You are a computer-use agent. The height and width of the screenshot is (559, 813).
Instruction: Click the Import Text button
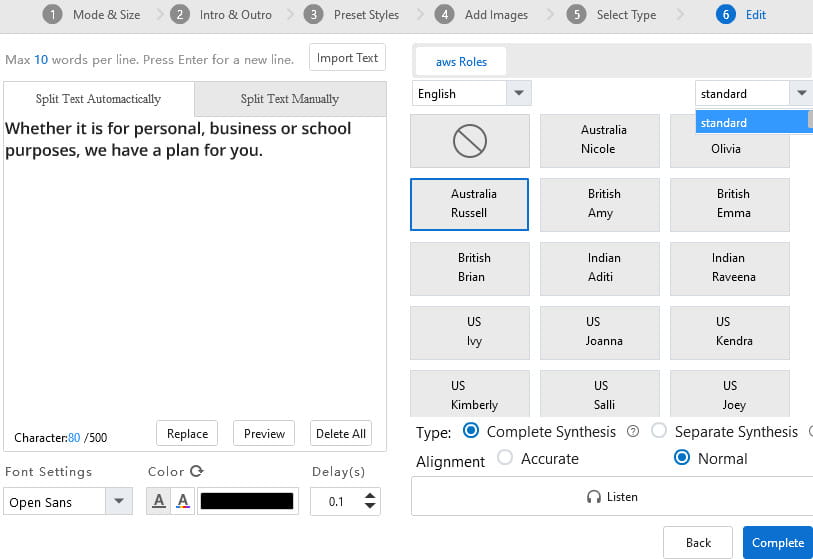pos(347,58)
